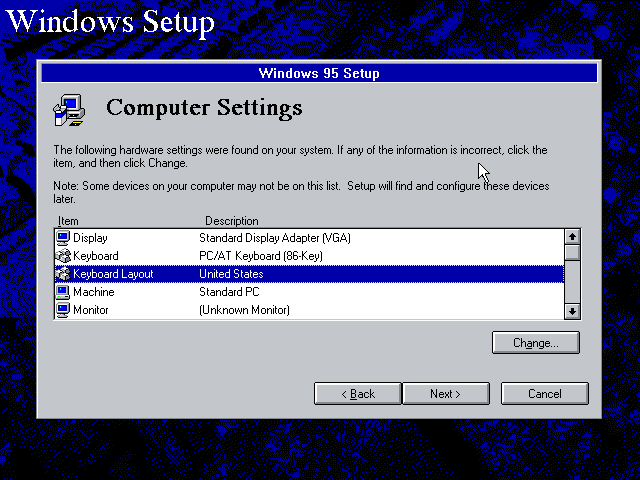Click the Computer Settings setup icon
Screen dimensions: 640x480
[x=69, y=110]
